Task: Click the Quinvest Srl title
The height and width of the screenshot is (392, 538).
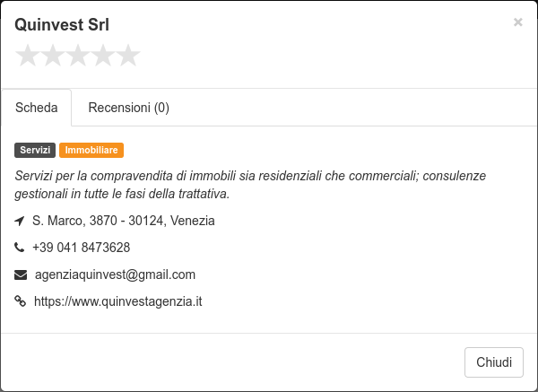Action: click(x=62, y=25)
